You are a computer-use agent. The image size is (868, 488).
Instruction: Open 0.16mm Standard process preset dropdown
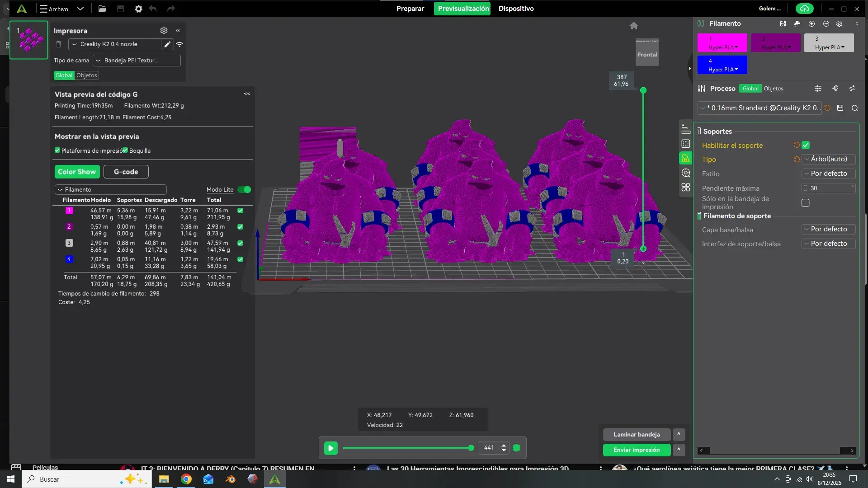(x=760, y=108)
